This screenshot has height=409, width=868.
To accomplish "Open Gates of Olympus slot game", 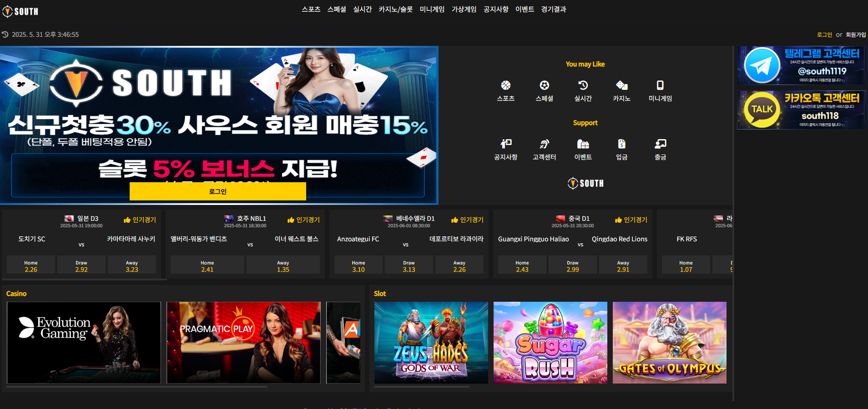I will coord(670,343).
